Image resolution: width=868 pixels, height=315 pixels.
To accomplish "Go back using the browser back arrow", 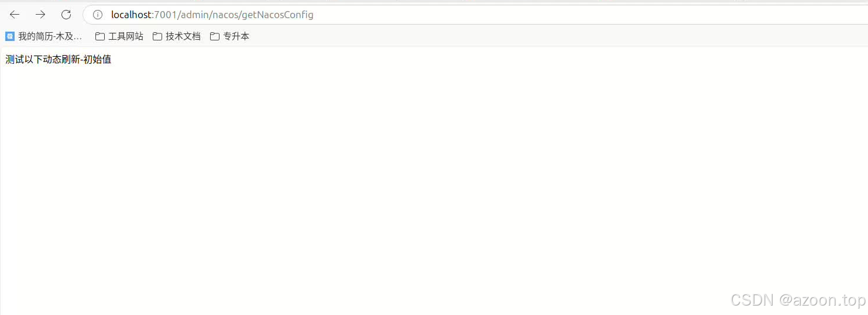I will coord(15,15).
